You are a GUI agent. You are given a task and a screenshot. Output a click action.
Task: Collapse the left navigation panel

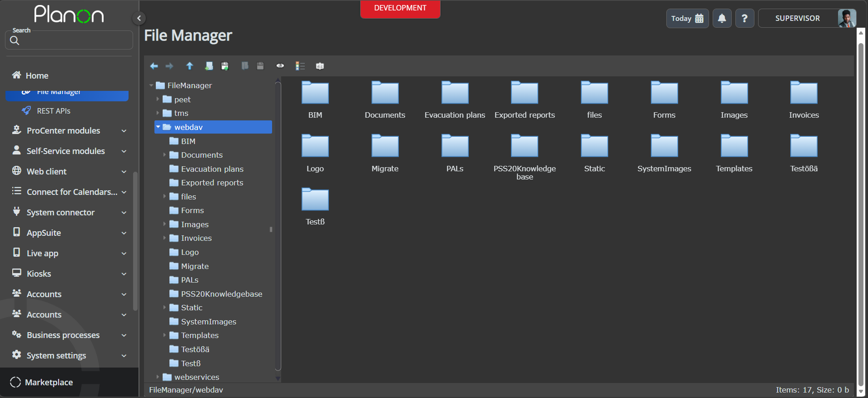point(139,18)
